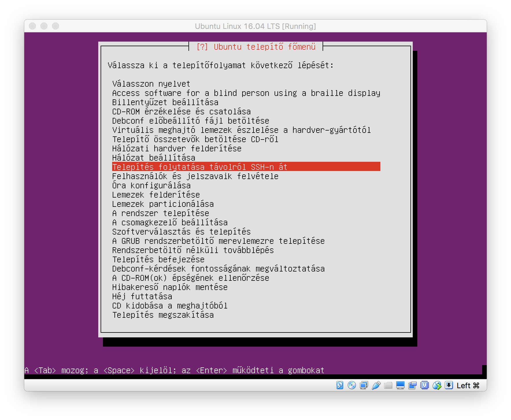This screenshot has width=511, height=420.
Task: Choose 'Hibakereső naplók mentése'
Action: pyautogui.click(x=170, y=287)
